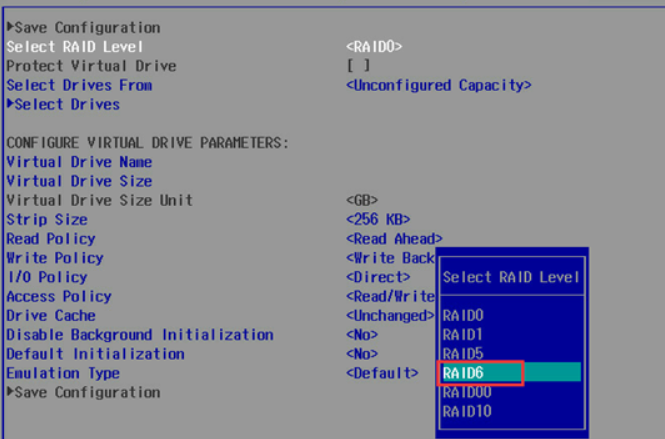Open the Select Drives From dropdown

(x=438, y=86)
